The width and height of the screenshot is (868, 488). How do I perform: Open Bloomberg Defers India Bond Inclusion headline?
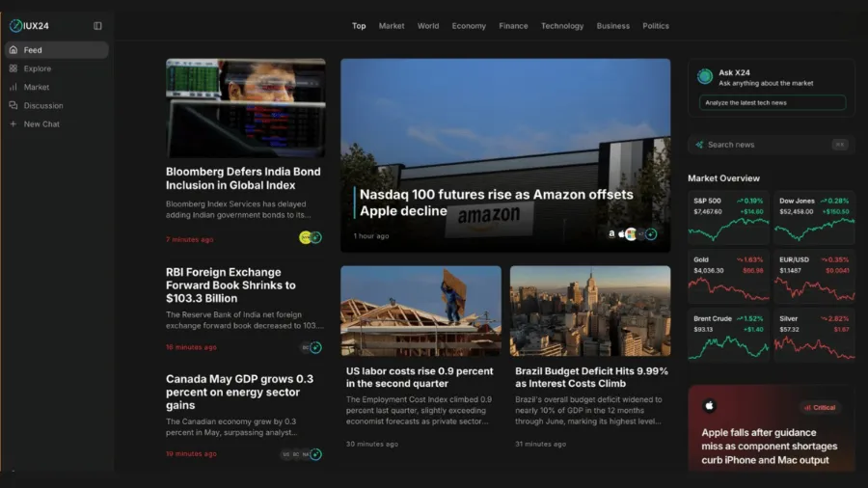pos(243,178)
